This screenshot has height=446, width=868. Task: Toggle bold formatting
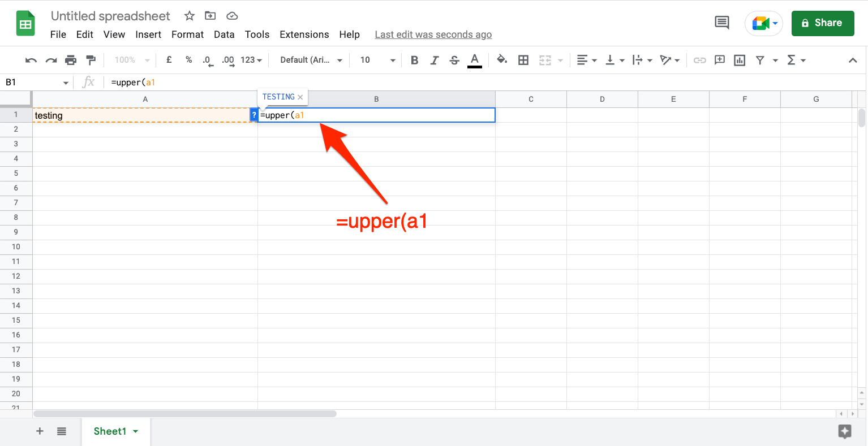[x=414, y=59]
